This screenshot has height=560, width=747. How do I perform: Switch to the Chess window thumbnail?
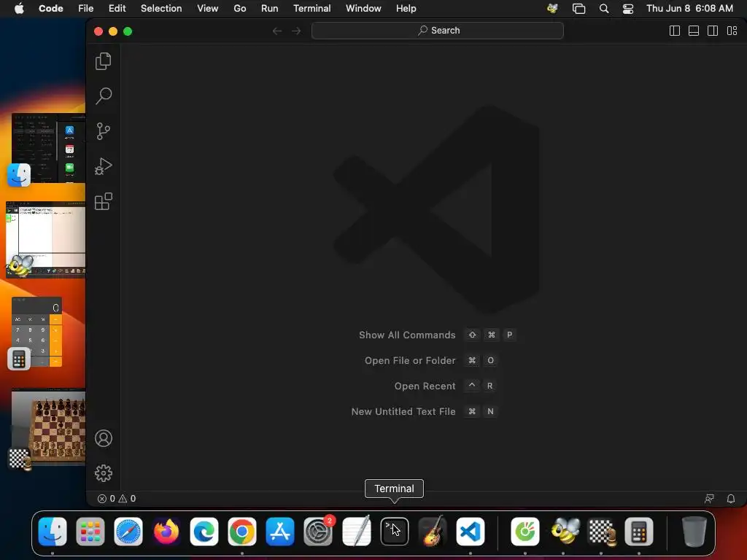coord(49,427)
